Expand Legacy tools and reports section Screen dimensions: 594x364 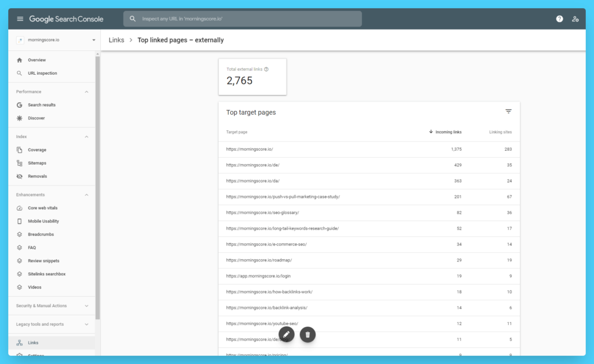pos(86,324)
